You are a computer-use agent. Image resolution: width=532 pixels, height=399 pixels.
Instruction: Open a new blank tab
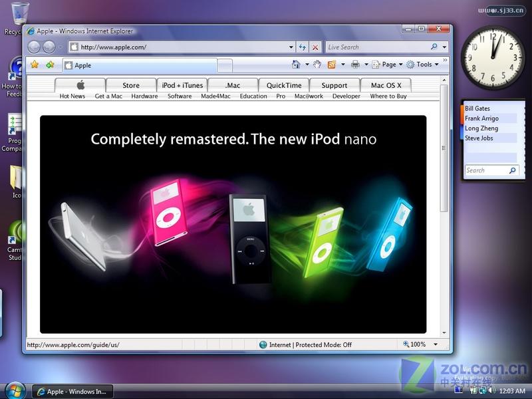[x=225, y=65]
